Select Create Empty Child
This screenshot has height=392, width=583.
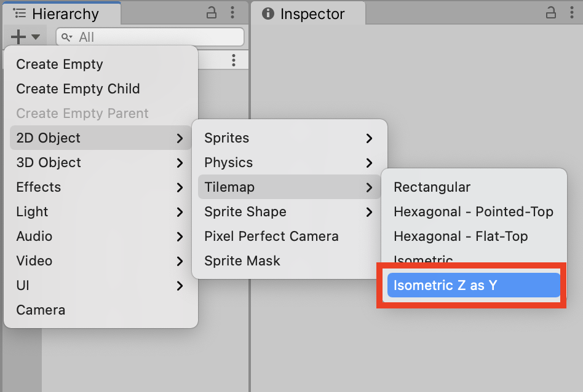78,88
